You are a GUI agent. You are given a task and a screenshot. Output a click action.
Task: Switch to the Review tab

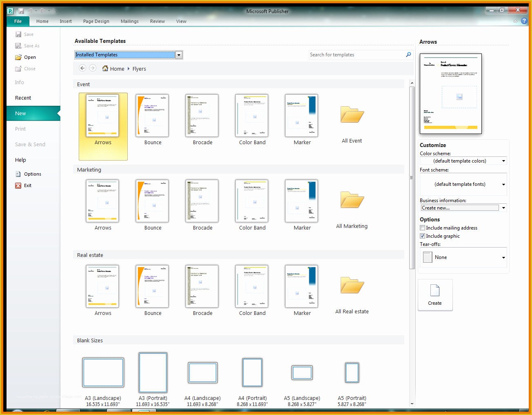click(x=157, y=21)
